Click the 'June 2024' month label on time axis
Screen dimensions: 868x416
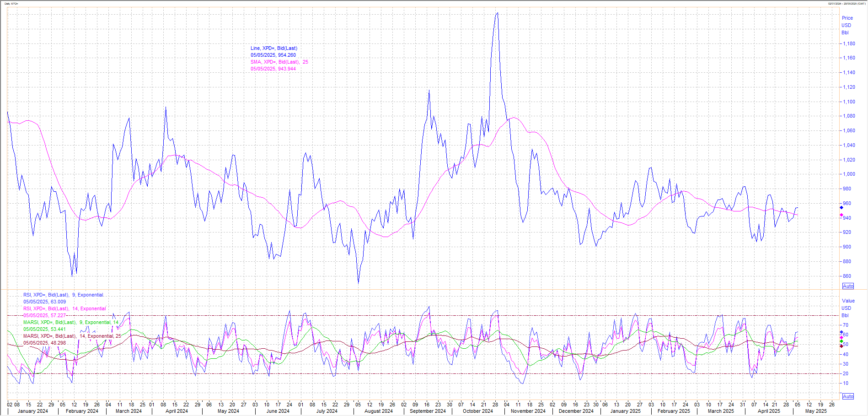(278, 411)
